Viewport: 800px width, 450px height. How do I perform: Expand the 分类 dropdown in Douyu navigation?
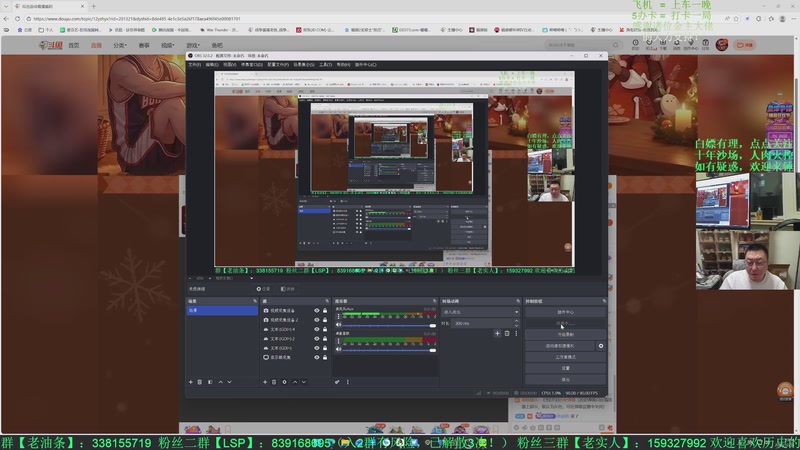pos(119,45)
